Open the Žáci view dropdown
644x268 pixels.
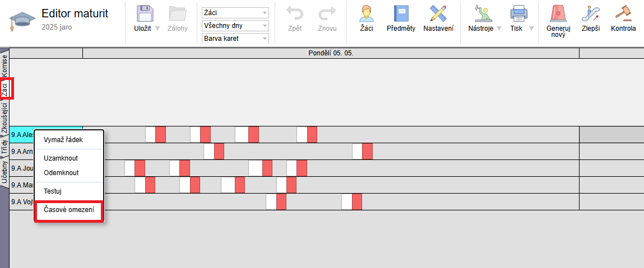(x=235, y=13)
